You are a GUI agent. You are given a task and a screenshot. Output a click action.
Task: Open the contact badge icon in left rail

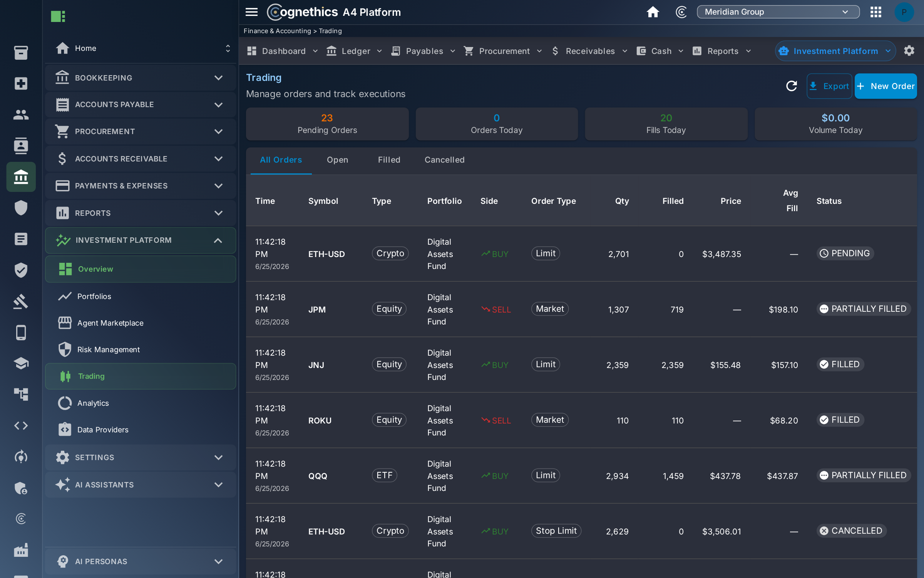coord(21,146)
